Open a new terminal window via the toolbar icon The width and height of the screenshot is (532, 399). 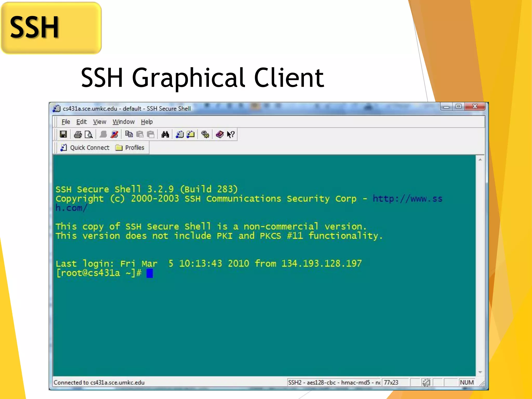point(180,134)
